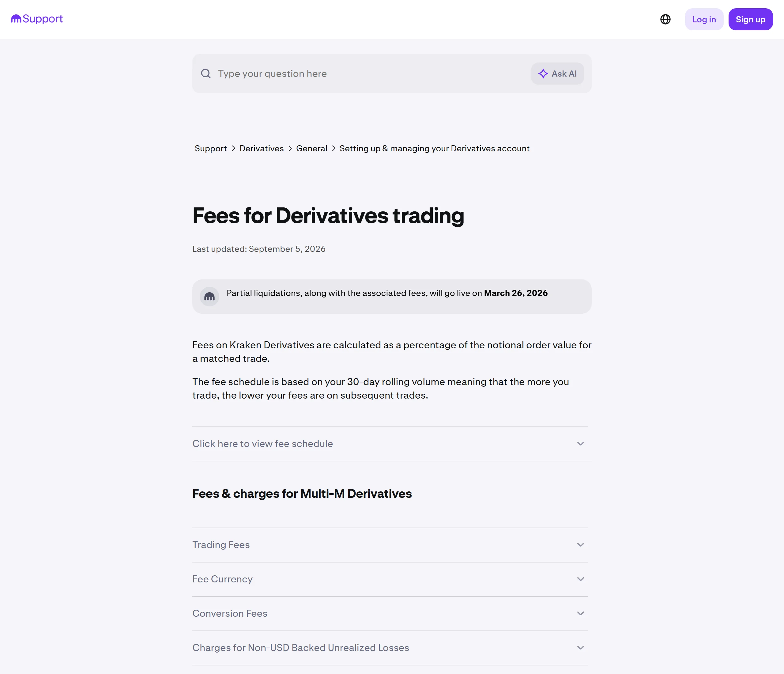The image size is (784, 674).
Task: Click the chevron arrow after Support breadcrumb
Action: (x=233, y=148)
